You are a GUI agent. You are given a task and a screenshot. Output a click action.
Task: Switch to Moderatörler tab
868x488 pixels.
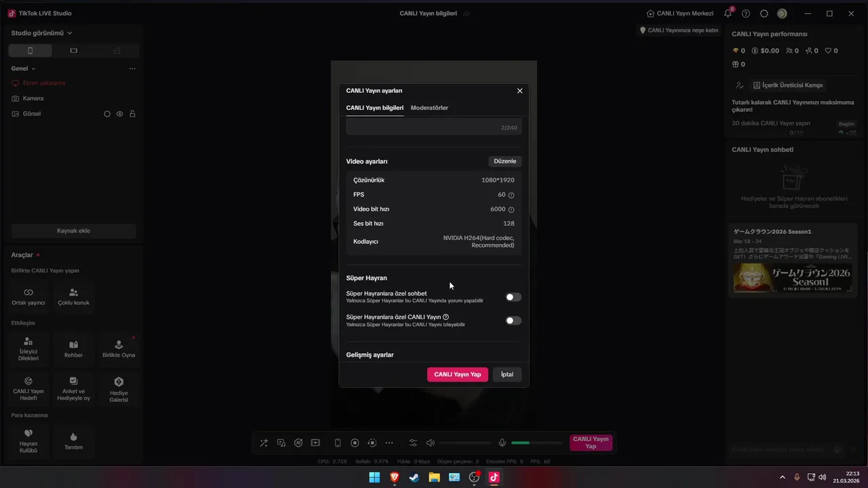click(429, 108)
